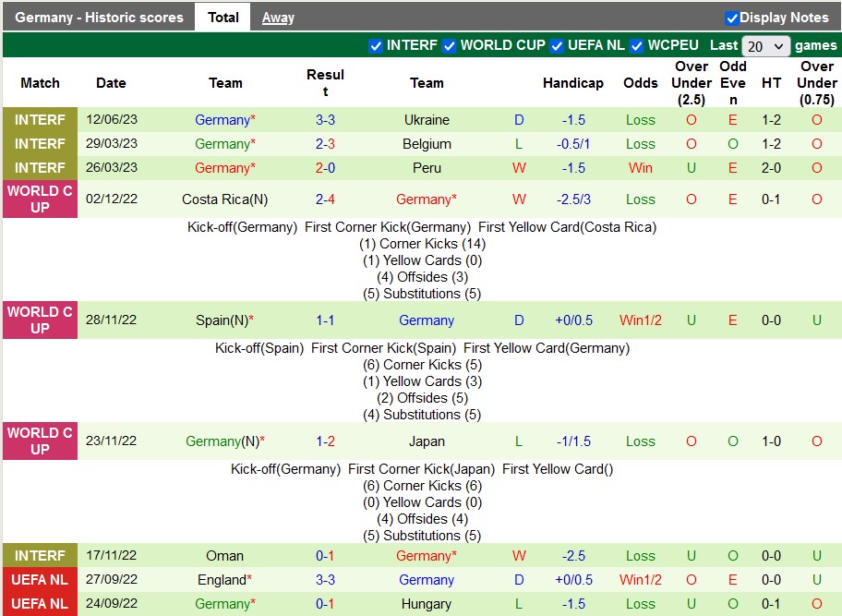Open the 2-3 result against Belgium

(x=325, y=144)
